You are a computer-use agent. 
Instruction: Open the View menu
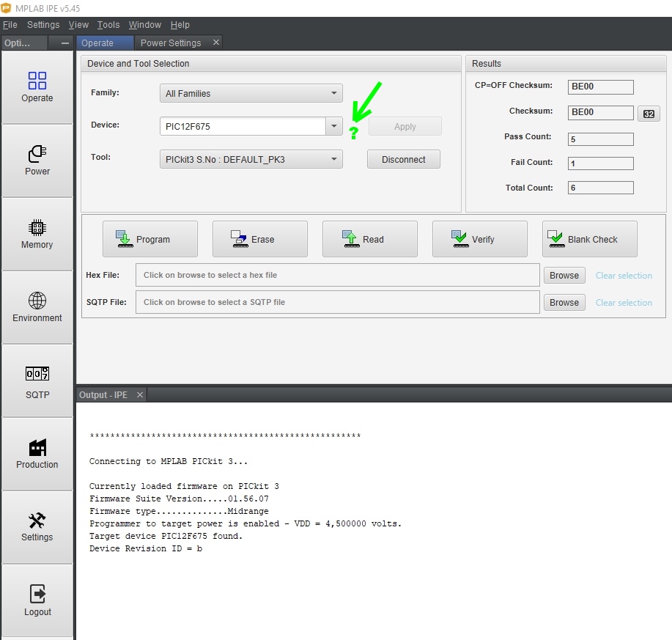(78, 25)
